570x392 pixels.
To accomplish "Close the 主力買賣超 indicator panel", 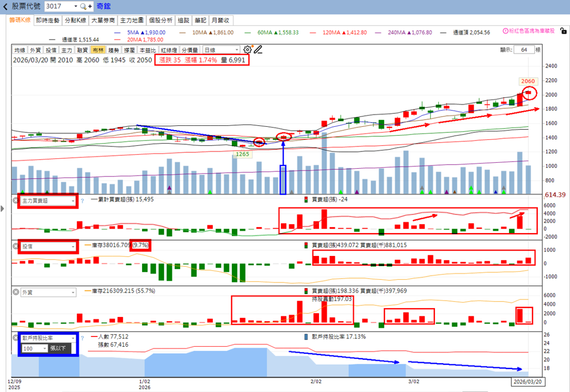I will [x=16, y=200].
